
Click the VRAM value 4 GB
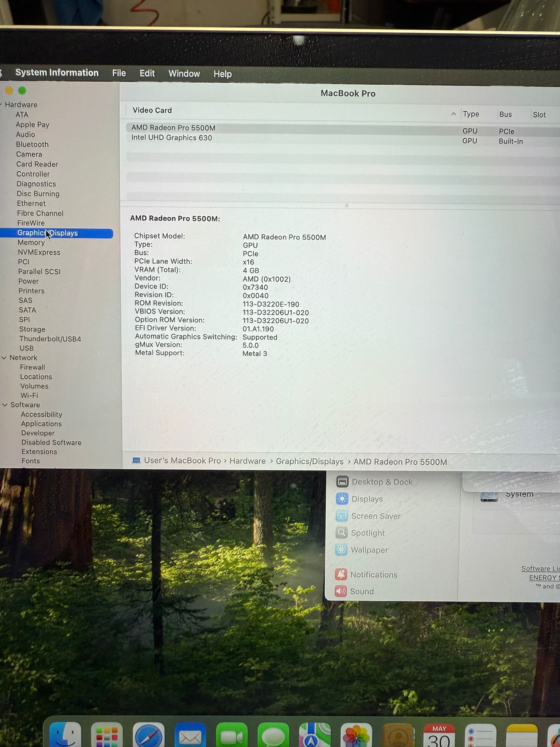(251, 271)
